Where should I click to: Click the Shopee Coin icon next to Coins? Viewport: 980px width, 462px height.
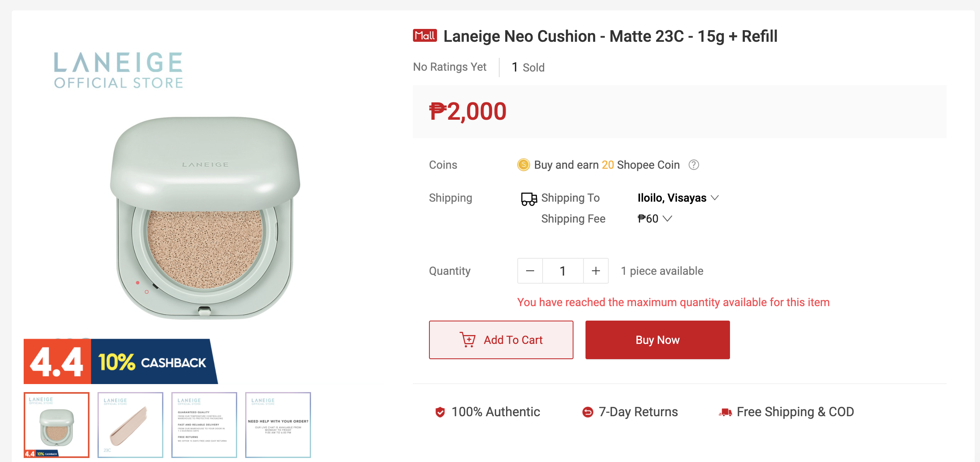point(524,165)
